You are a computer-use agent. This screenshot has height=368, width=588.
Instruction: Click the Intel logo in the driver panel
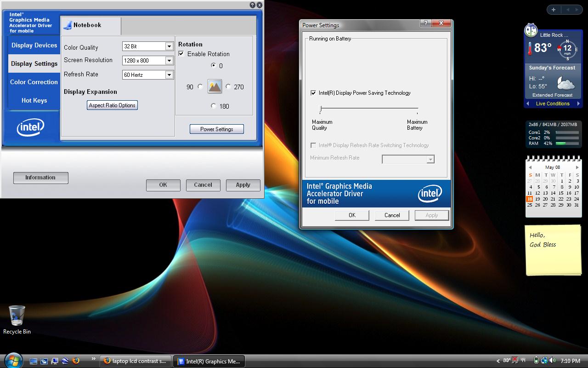30,127
